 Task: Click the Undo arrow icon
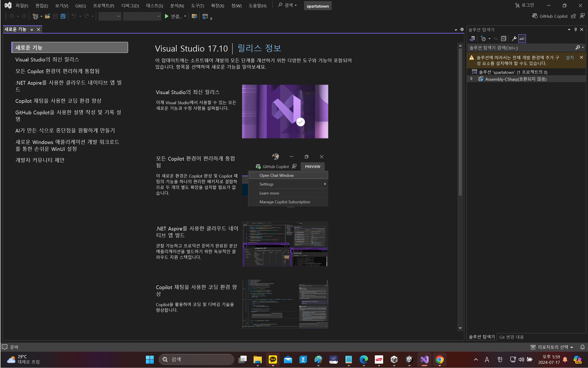[x=74, y=16]
